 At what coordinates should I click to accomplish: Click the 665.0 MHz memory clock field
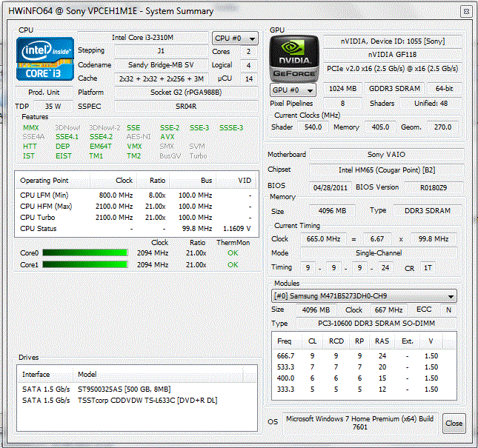tap(323, 238)
